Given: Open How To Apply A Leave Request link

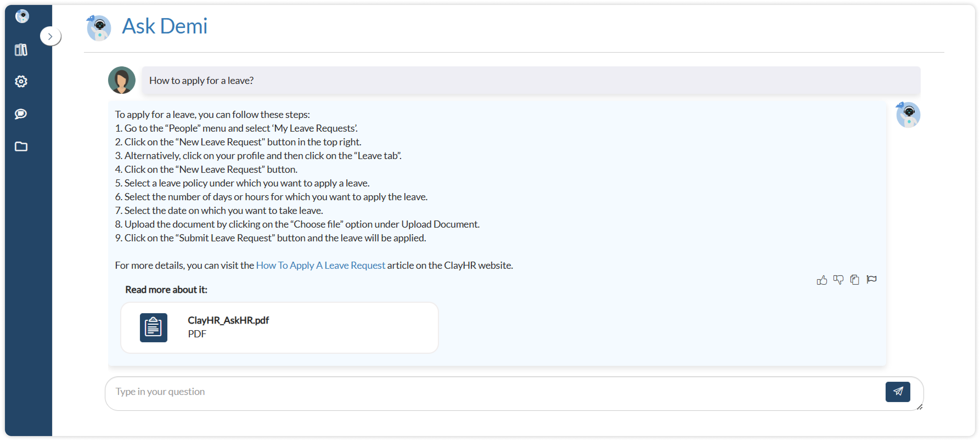Looking at the screenshot, I should 320,265.
